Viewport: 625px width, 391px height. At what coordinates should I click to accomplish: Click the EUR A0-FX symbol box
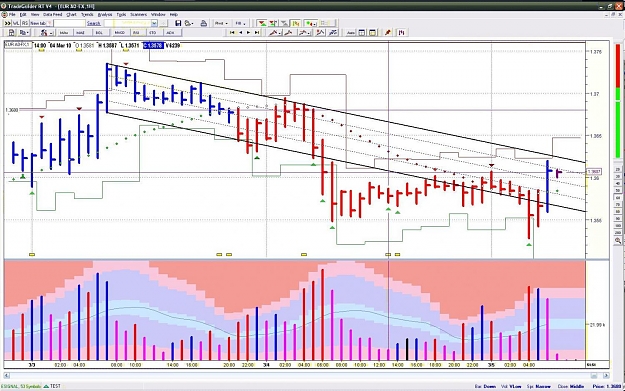[18, 45]
